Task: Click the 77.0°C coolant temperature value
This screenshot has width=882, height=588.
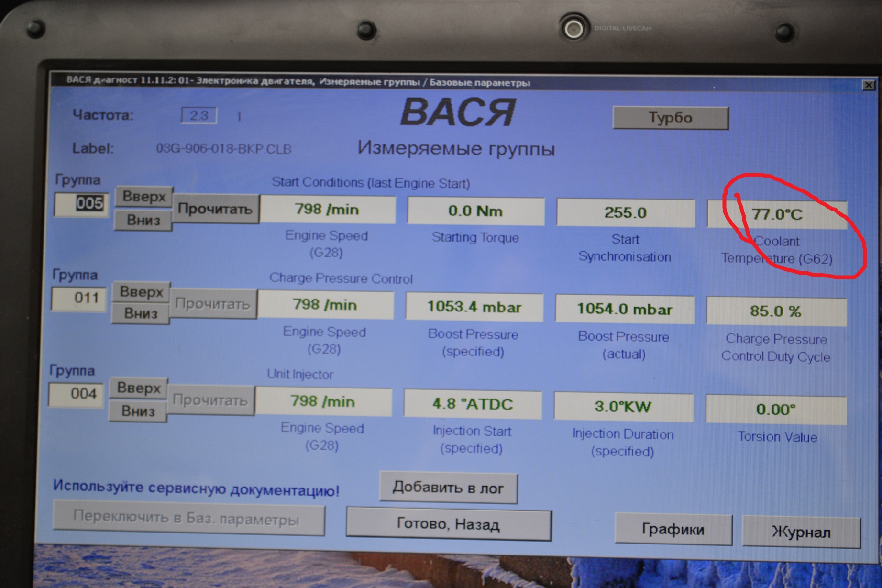Action: pos(776,214)
